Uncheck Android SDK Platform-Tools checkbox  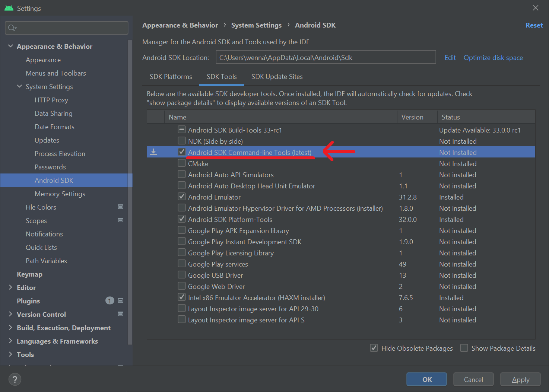pos(182,219)
